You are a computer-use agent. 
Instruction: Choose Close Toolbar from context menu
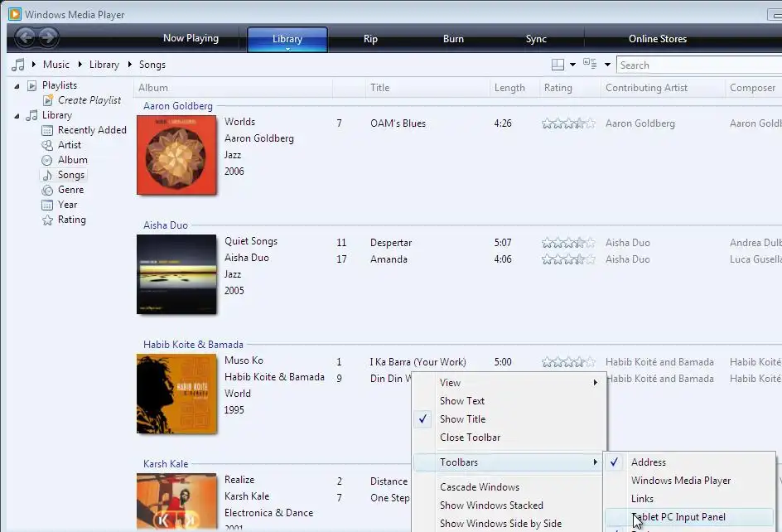click(509, 438)
